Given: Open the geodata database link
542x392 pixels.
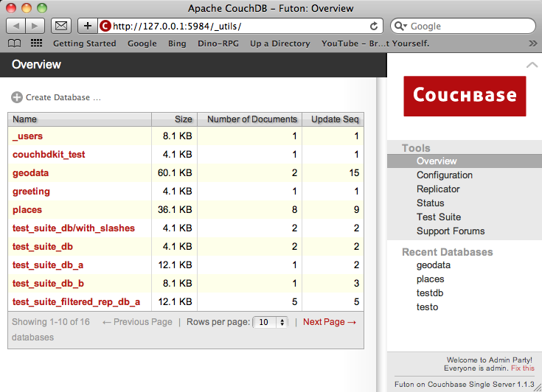Looking at the screenshot, I should coord(31,173).
